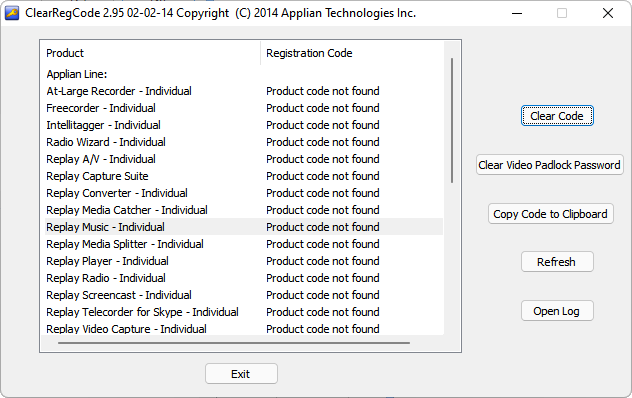Select 'Replay Player - Individual' row
This screenshot has height=398, width=632.
(x=244, y=261)
